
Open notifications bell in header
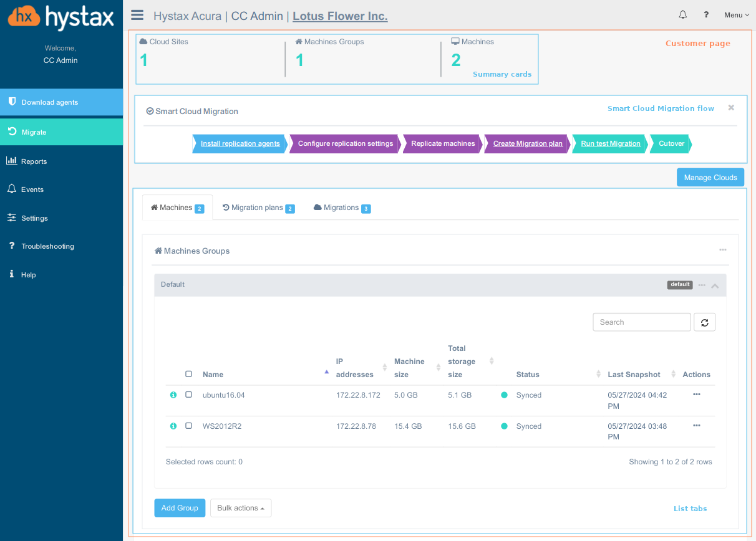683,15
